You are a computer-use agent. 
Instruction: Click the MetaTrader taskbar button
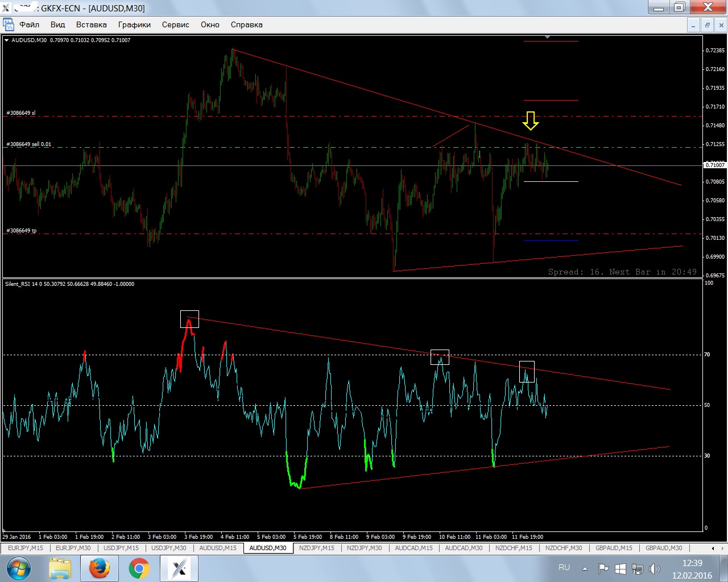point(179,568)
